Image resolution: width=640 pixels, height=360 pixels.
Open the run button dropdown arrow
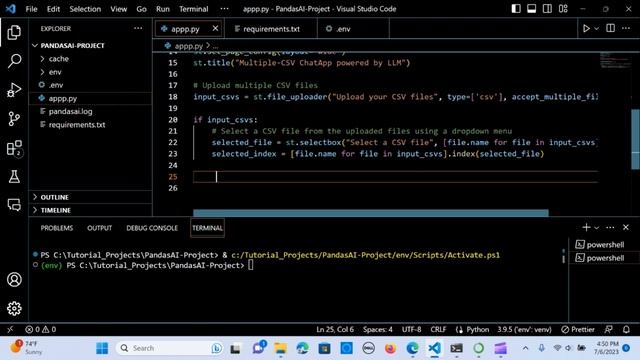596,29
